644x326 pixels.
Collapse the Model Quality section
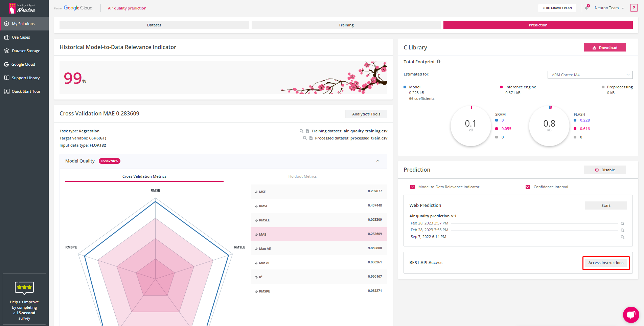coord(378,161)
